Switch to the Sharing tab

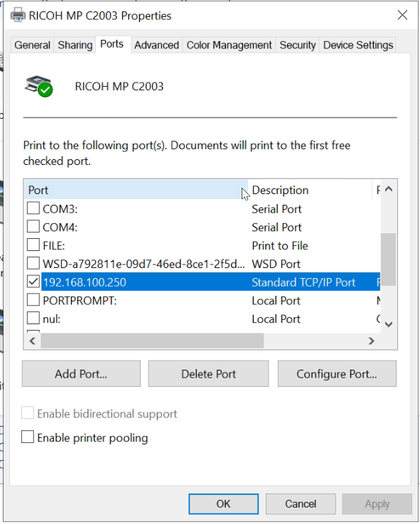point(75,45)
